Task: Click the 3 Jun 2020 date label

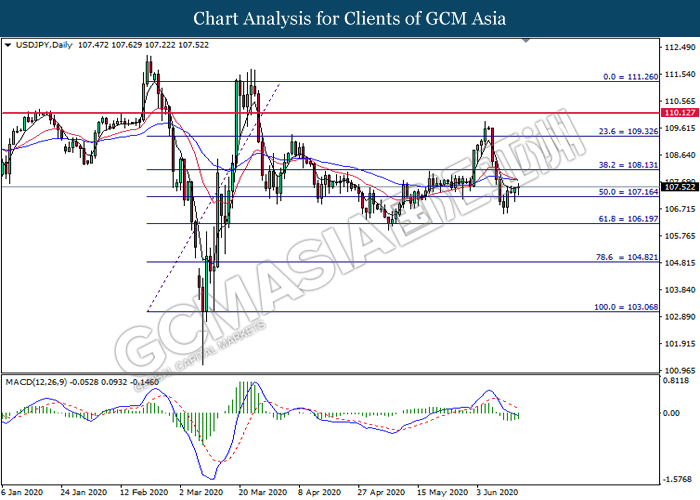Action: point(497,492)
